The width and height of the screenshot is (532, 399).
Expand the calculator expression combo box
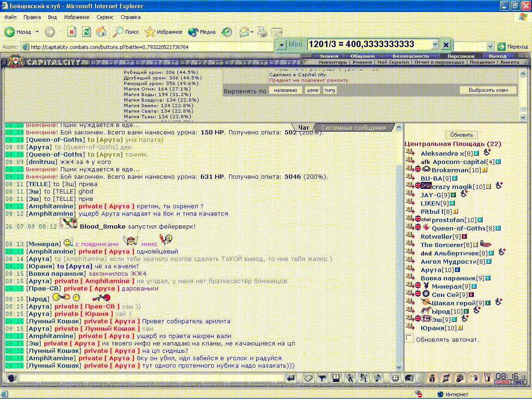pos(435,44)
